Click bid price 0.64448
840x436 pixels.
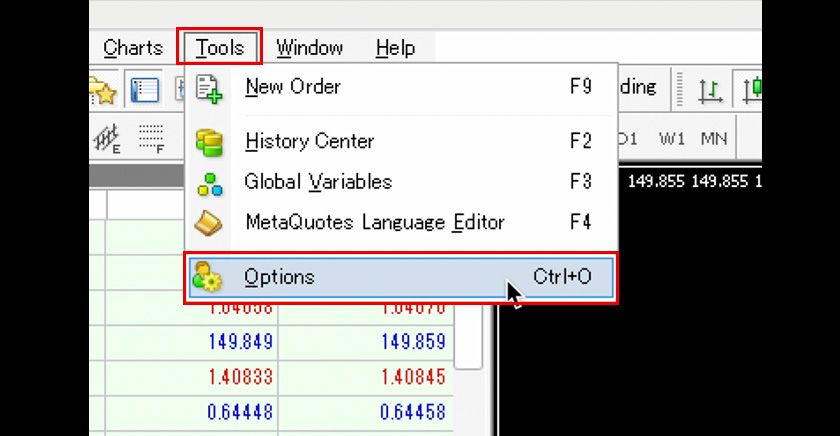click(239, 412)
